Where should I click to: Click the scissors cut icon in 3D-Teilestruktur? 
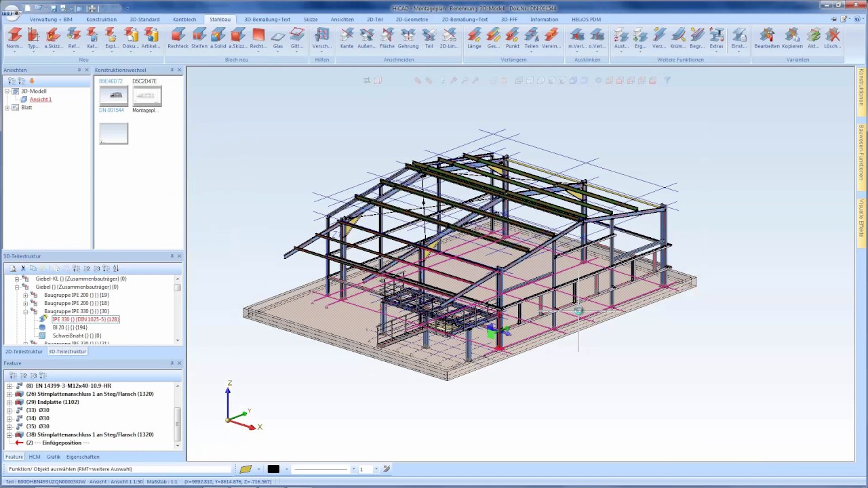click(23, 268)
